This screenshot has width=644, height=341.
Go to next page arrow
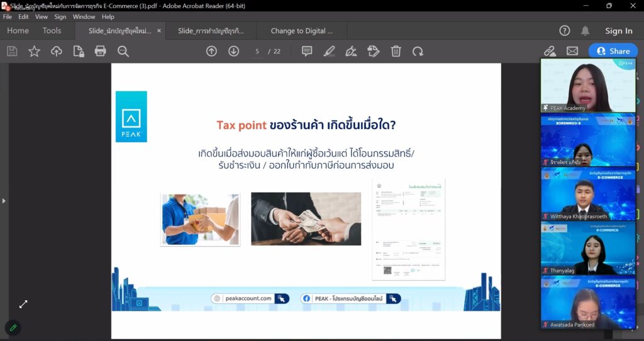click(234, 52)
